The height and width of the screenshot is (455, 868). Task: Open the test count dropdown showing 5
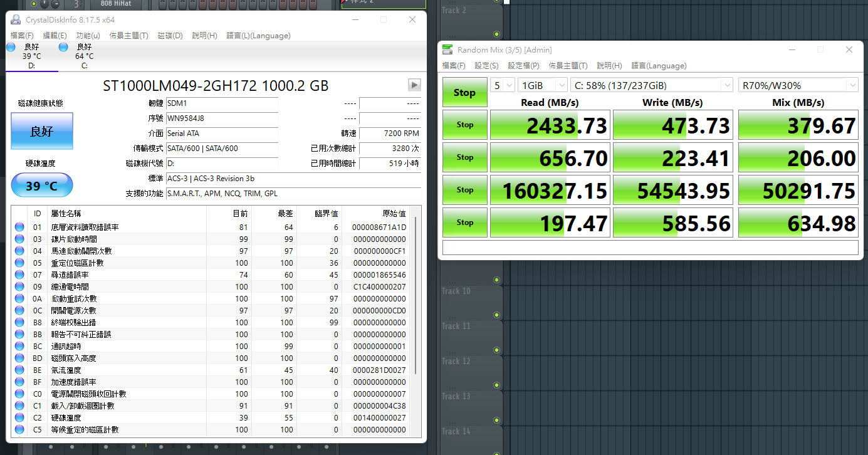(x=503, y=85)
